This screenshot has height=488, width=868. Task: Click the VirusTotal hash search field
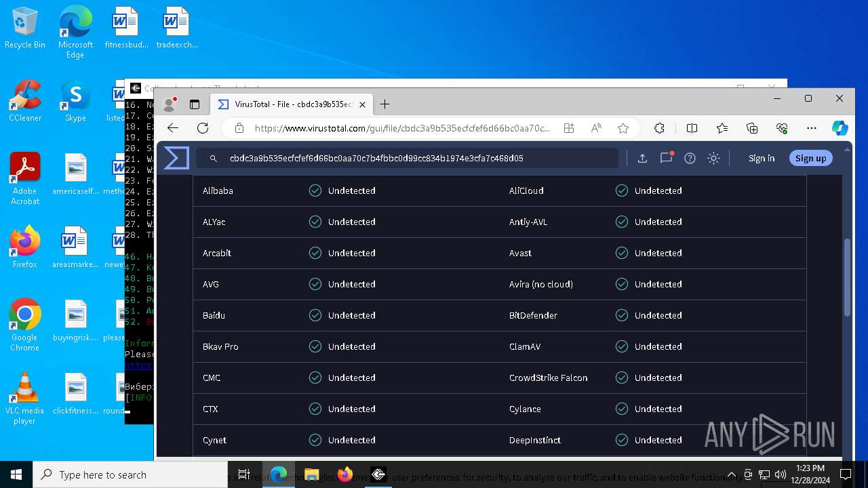point(407,158)
